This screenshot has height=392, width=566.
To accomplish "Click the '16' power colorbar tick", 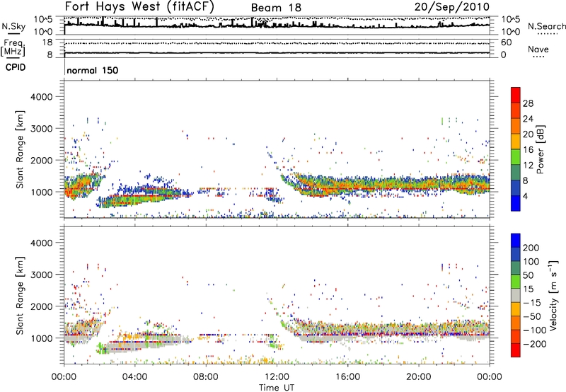I will pos(528,150).
